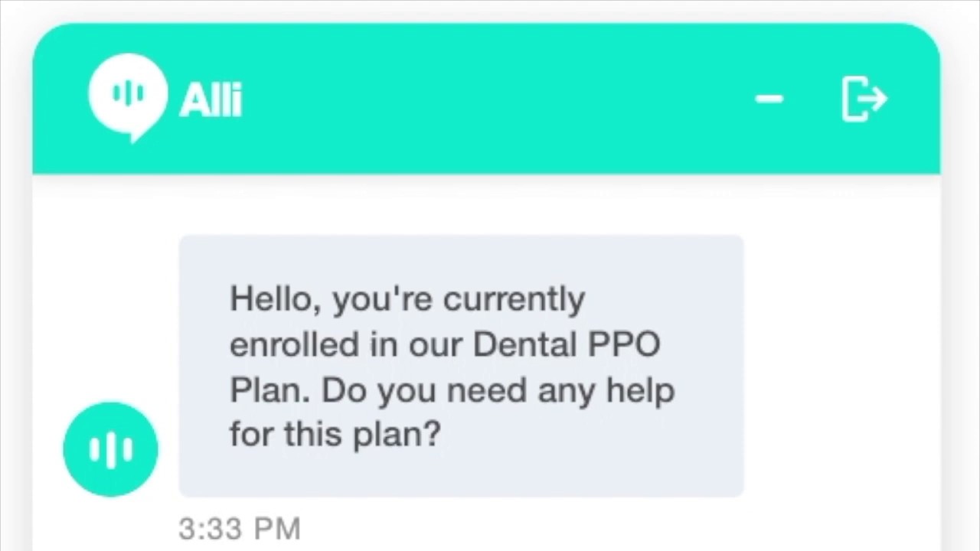Click the Dental PPO greeting message bubble
The image size is (980, 551).
click(461, 366)
